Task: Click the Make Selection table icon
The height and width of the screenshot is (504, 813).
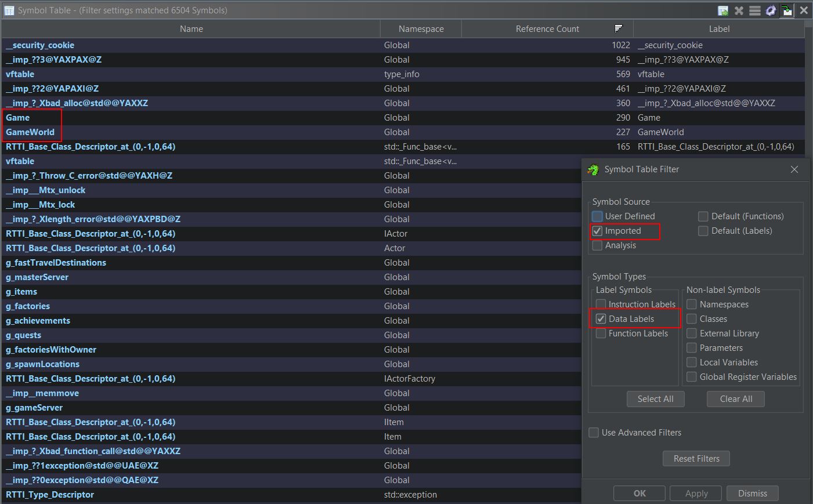Action: point(723,10)
